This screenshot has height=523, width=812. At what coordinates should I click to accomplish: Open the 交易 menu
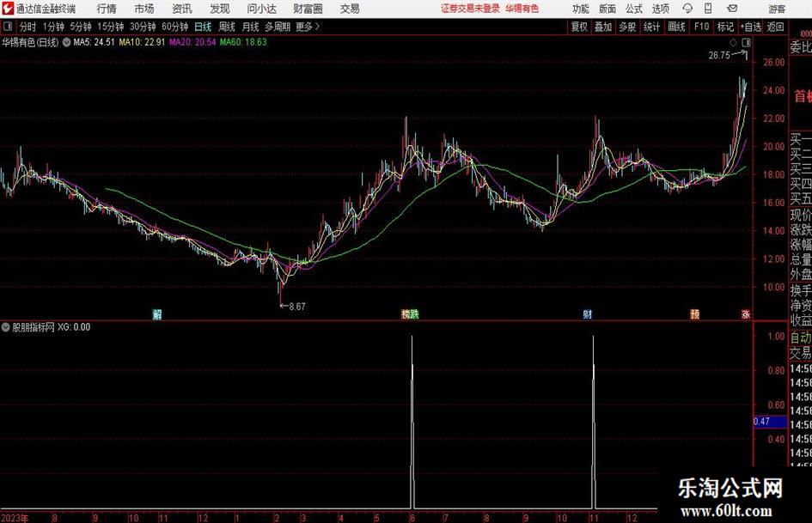(350, 9)
